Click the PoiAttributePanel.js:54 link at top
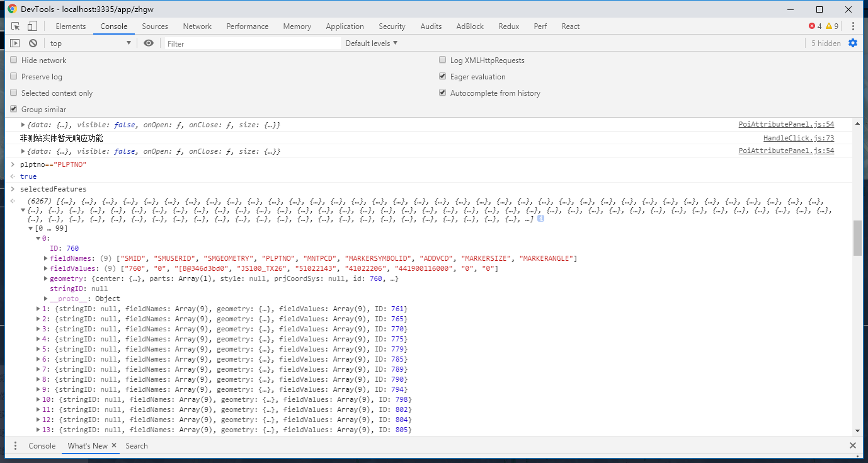 [x=786, y=125]
